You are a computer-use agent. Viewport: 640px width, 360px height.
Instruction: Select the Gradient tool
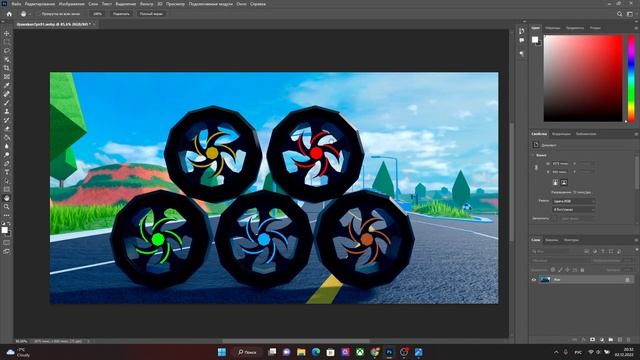[x=7, y=137]
